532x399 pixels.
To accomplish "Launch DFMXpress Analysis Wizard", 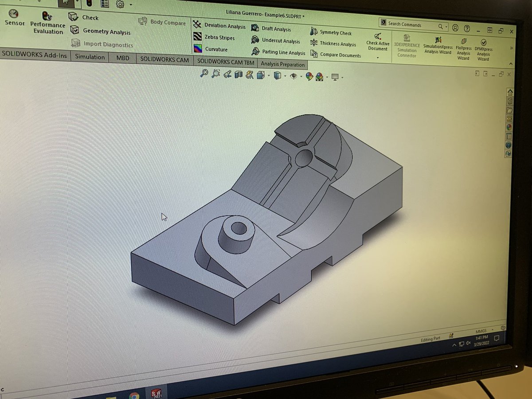I will (x=484, y=50).
